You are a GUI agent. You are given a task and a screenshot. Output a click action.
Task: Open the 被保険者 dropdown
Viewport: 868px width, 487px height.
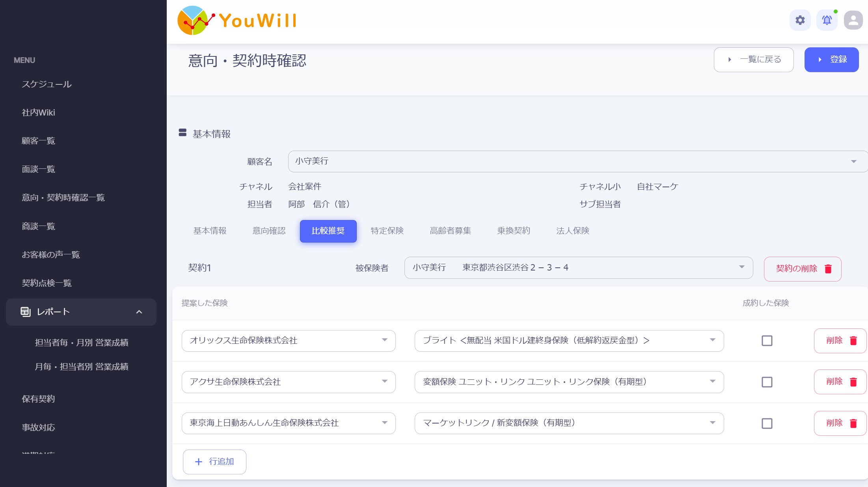tap(579, 268)
